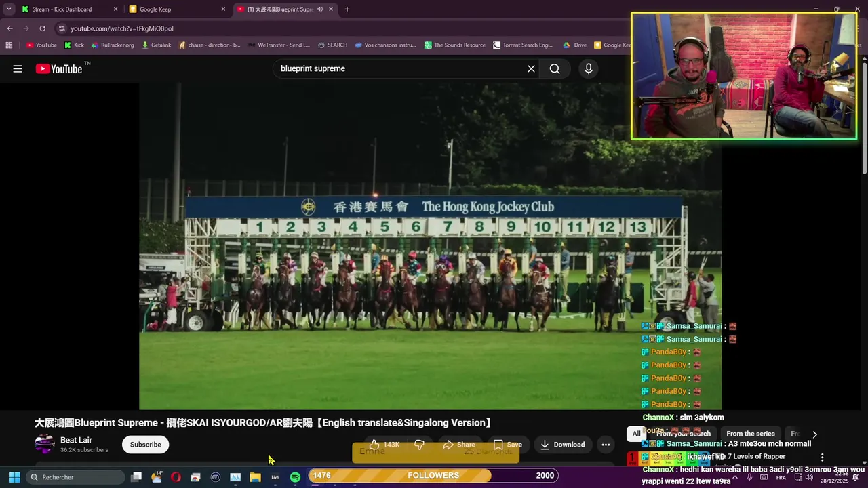Open the YouTube bookmark

pos(41,45)
